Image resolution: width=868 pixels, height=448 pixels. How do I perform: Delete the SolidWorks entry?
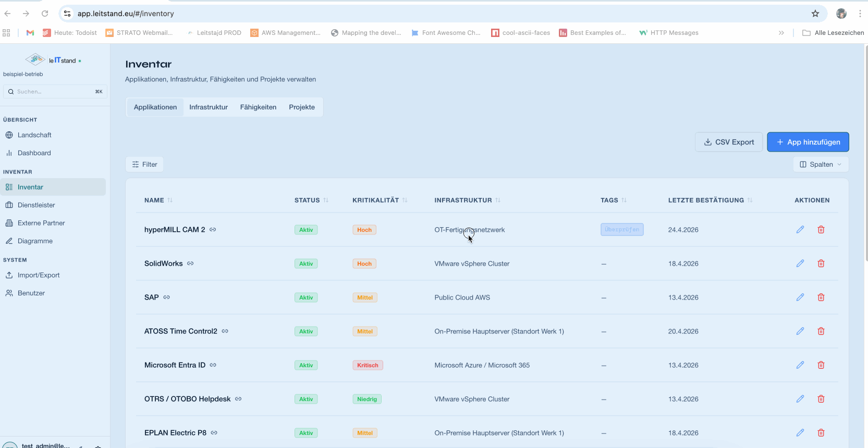[x=821, y=264]
